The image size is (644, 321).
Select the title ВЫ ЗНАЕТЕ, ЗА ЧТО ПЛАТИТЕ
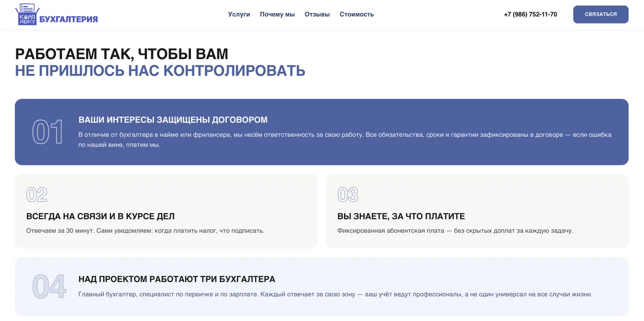401,216
